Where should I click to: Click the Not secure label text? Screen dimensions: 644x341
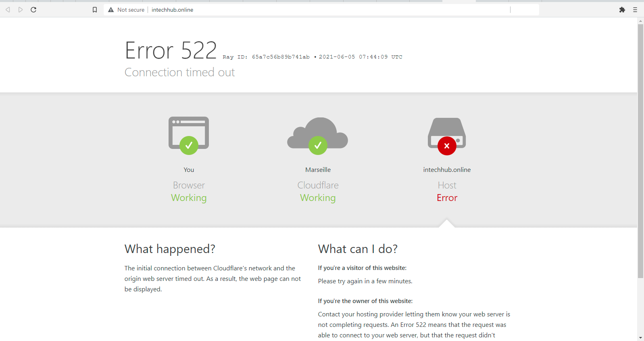point(131,10)
